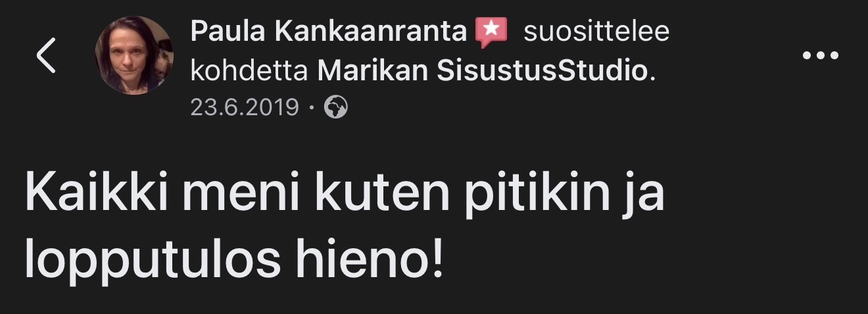Click the word suosittelee
Viewport: 868px width, 314px height.
(596, 32)
